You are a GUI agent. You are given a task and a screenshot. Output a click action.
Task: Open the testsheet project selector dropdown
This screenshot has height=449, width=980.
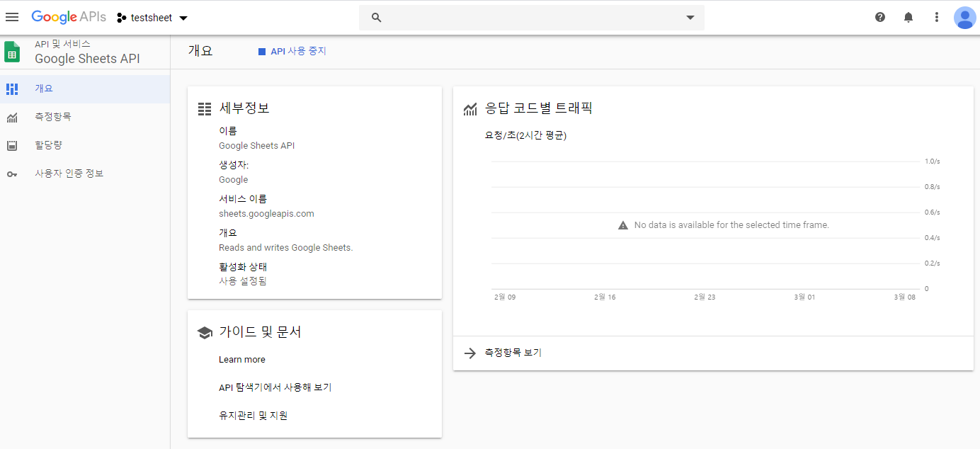152,18
